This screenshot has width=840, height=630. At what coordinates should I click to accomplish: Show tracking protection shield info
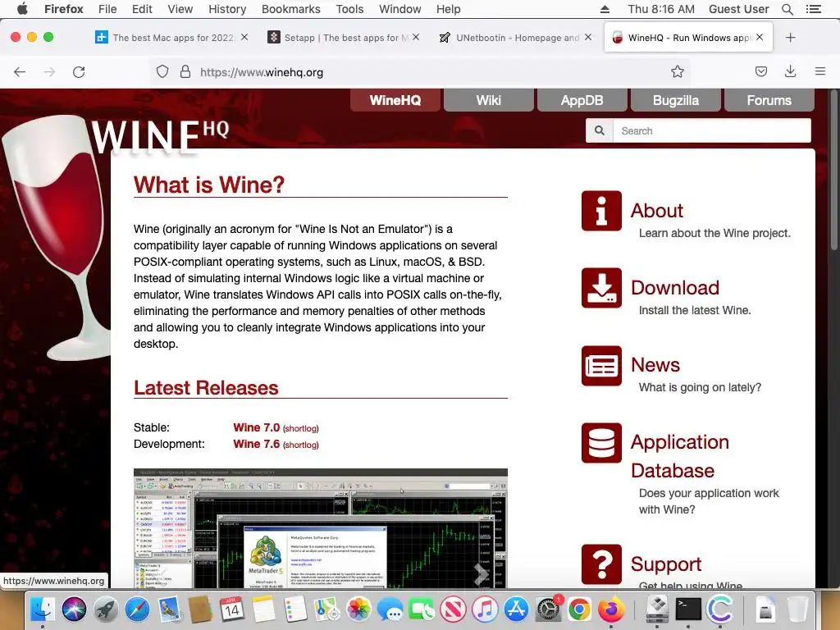tap(162, 72)
